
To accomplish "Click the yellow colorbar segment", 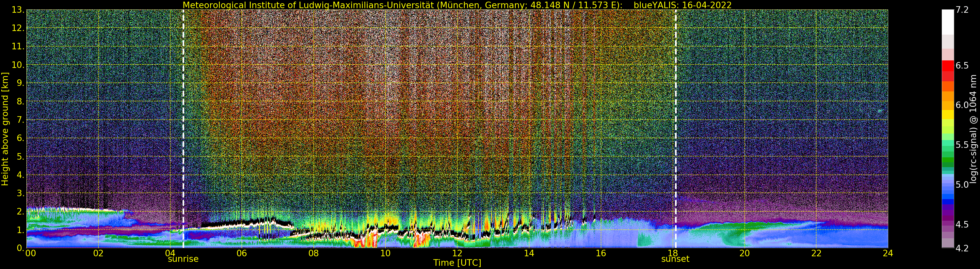I will (x=948, y=115).
